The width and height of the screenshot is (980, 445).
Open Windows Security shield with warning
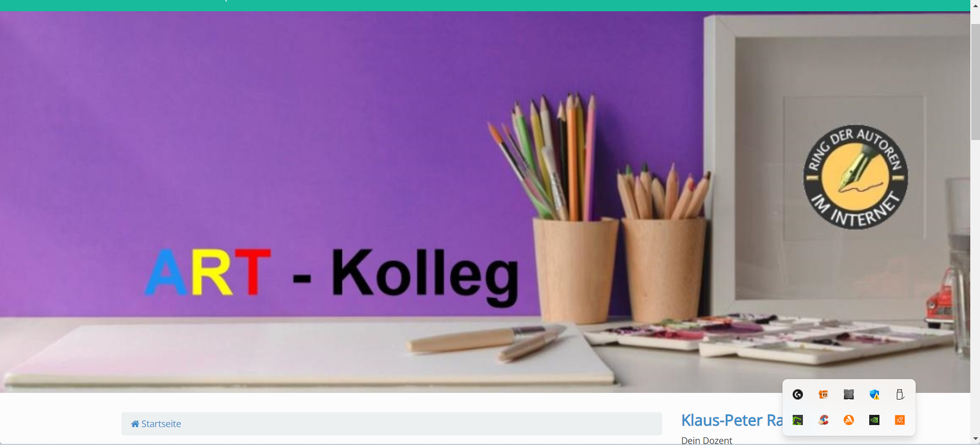(x=874, y=394)
